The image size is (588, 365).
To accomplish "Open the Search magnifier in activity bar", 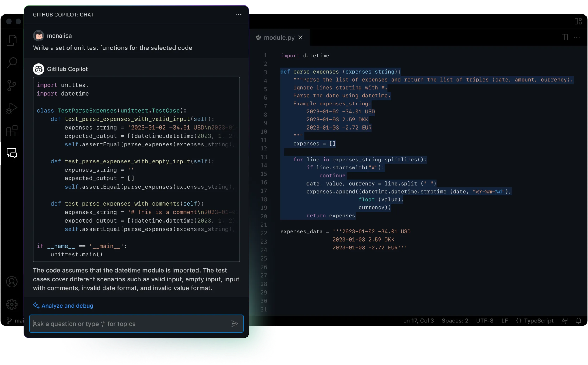I will 12,63.
